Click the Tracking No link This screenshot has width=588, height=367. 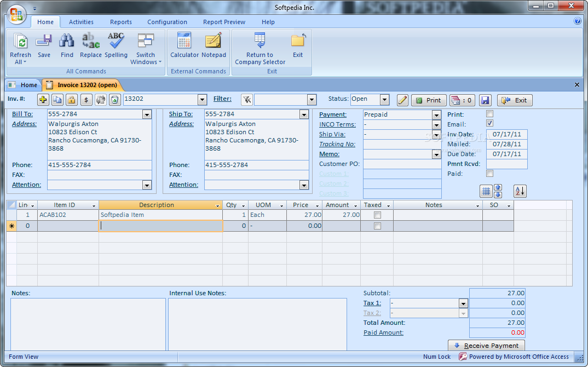click(x=337, y=144)
